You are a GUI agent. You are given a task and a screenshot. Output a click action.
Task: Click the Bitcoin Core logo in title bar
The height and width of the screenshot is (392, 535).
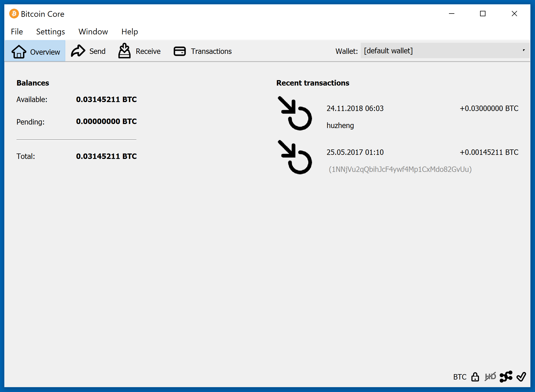14,14
